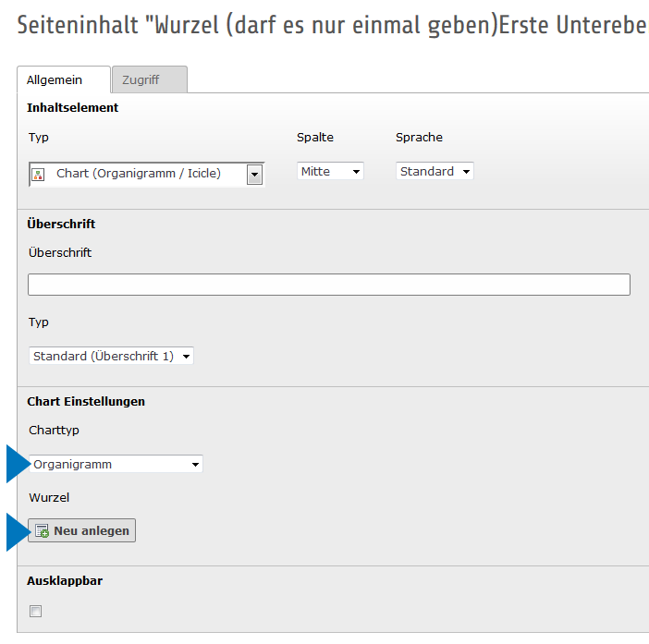
Task: Open the Charttyp dropdown showing Organigramm
Action: [116, 464]
